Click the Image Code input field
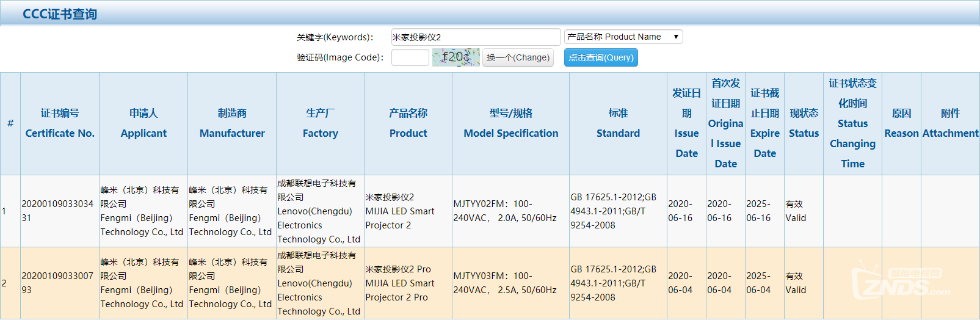Viewport: 980px width, 320px height. click(x=410, y=57)
